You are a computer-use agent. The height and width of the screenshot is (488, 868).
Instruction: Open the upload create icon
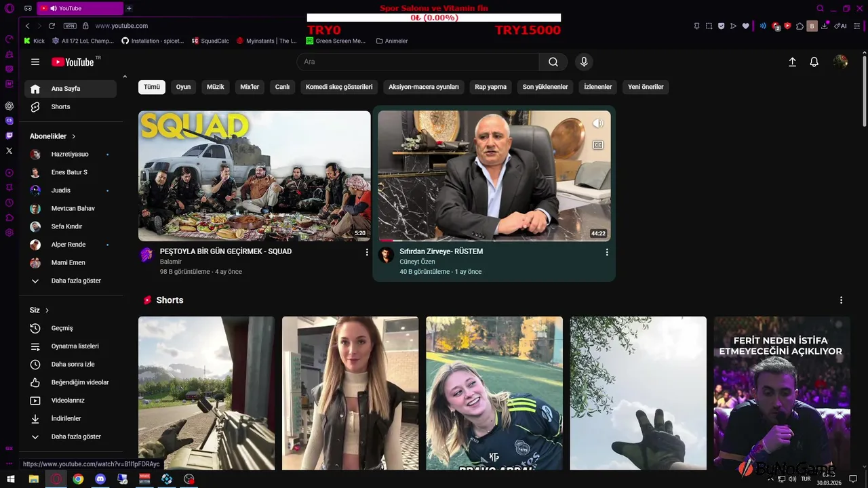(x=792, y=62)
